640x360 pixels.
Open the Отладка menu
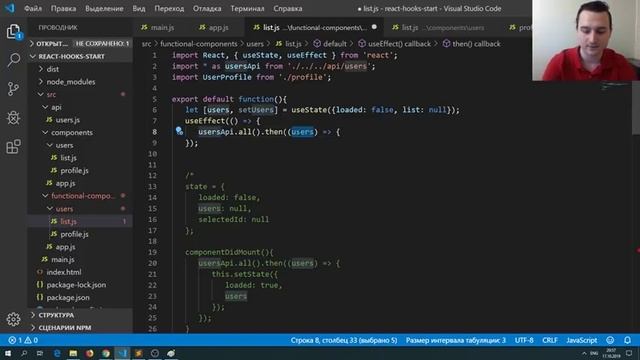pyautogui.click(x=207, y=9)
